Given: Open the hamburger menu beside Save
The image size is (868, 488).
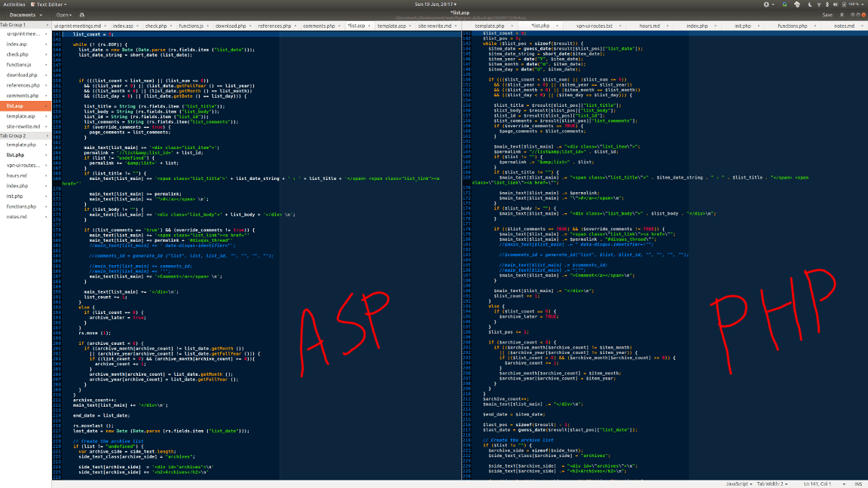Looking at the screenshot, I should [842, 15].
